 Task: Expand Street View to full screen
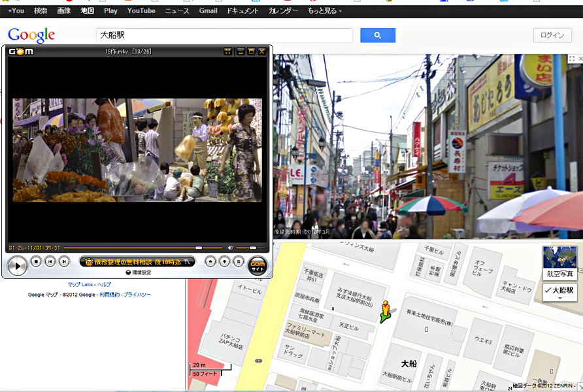[x=572, y=58]
